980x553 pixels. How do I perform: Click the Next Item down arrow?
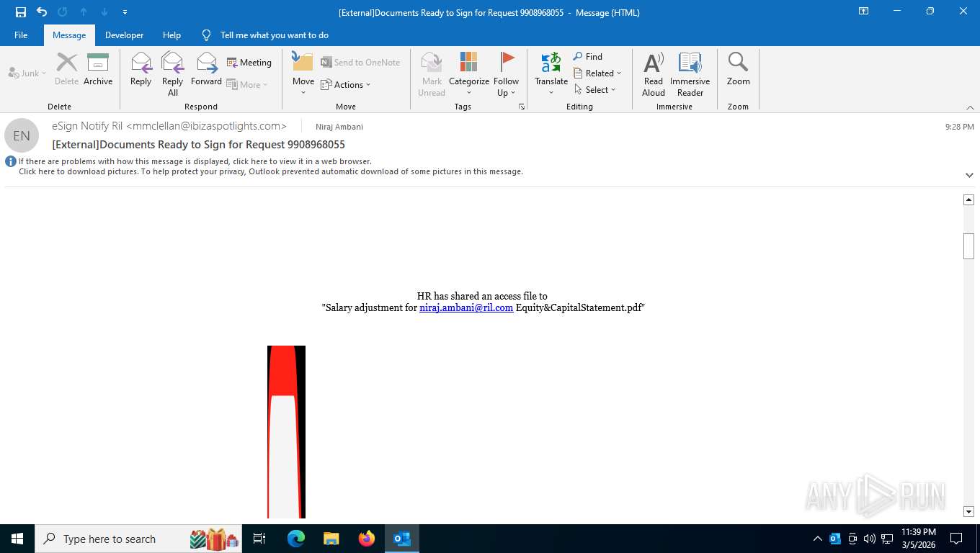(104, 12)
